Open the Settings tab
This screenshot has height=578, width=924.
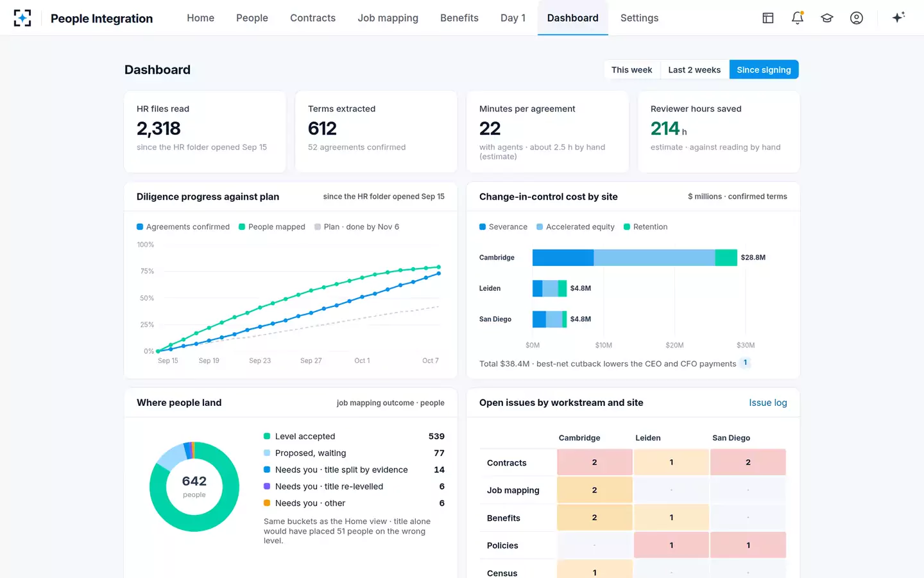click(x=639, y=18)
